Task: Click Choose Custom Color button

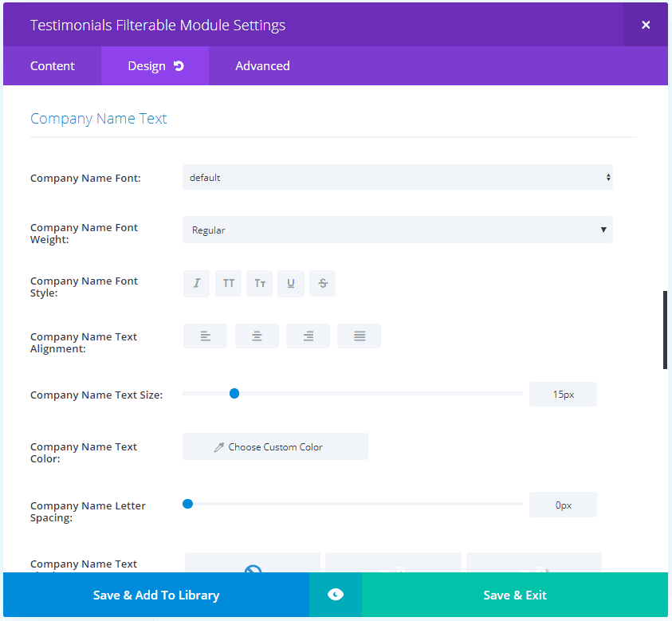Action: click(x=275, y=447)
